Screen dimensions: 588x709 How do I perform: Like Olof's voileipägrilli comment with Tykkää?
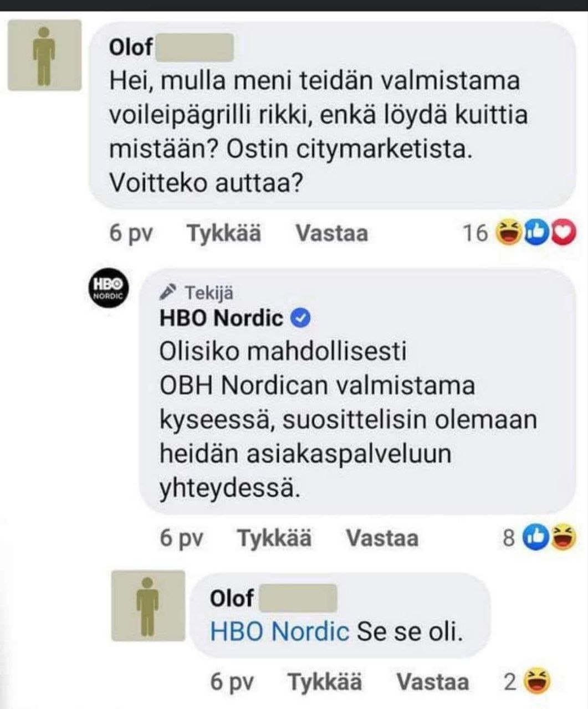tap(223, 233)
